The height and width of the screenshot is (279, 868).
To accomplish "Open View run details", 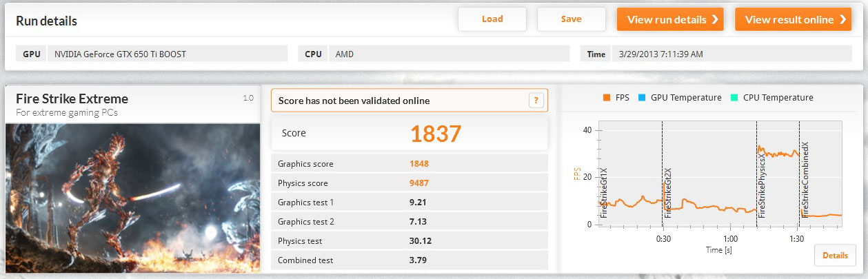I will coord(672,19).
